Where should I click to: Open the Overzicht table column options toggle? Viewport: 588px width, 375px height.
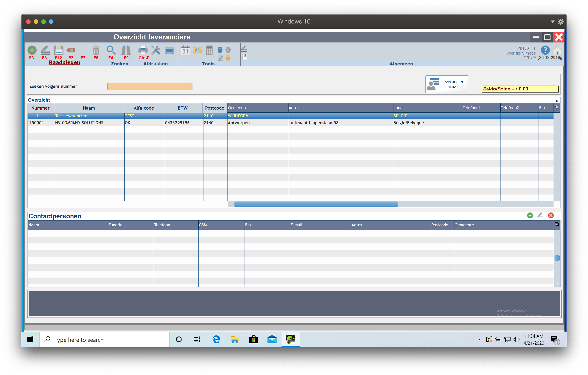point(557,107)
